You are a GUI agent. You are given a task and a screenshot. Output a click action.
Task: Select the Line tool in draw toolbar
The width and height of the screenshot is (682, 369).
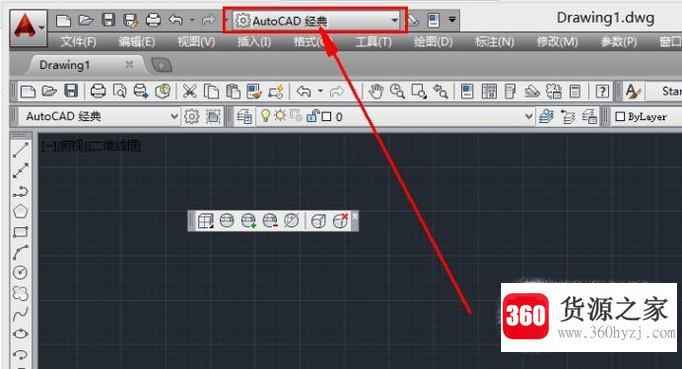[x=20, y=149]
